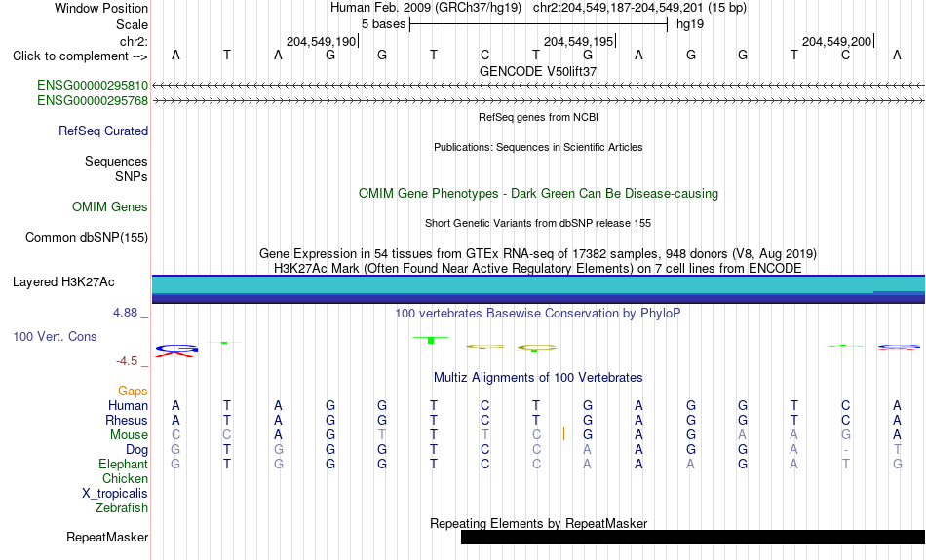Click the H3K27Ac Mark ENCODE title
The height and width of the screenshot is (560, 926).
tap(538, 269)
